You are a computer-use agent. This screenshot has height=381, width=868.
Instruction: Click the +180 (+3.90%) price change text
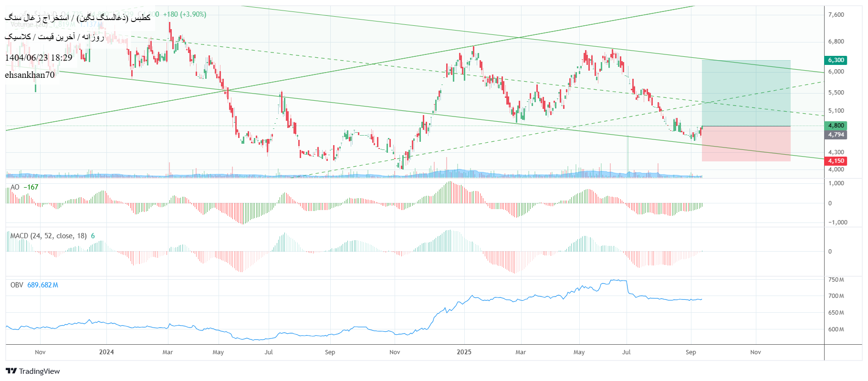coord(185,14)
